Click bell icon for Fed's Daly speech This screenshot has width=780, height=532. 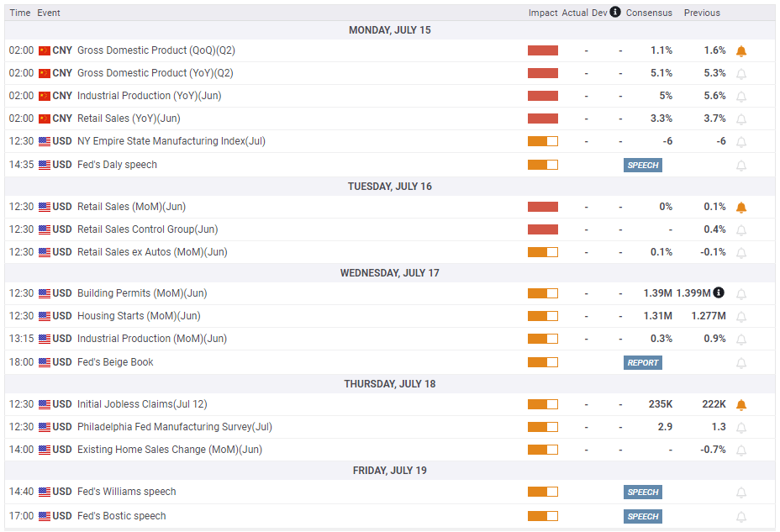click(740, 166)
